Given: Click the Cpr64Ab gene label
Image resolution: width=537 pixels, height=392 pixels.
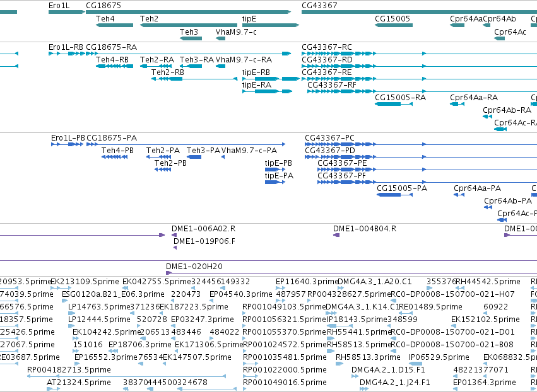Looking at the screenshot, I should [499, 19].
